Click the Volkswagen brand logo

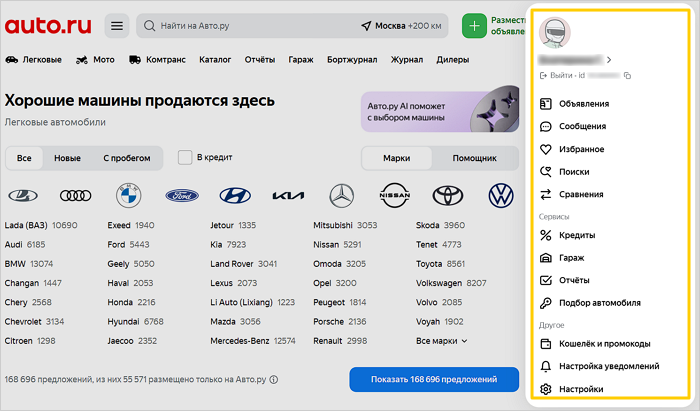click(x=501, y=195)
